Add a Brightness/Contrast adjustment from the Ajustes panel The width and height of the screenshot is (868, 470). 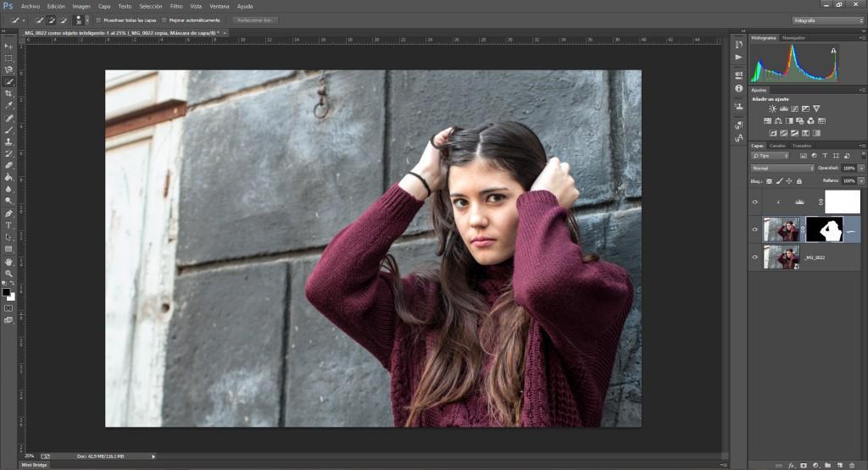tap(772, 108)
